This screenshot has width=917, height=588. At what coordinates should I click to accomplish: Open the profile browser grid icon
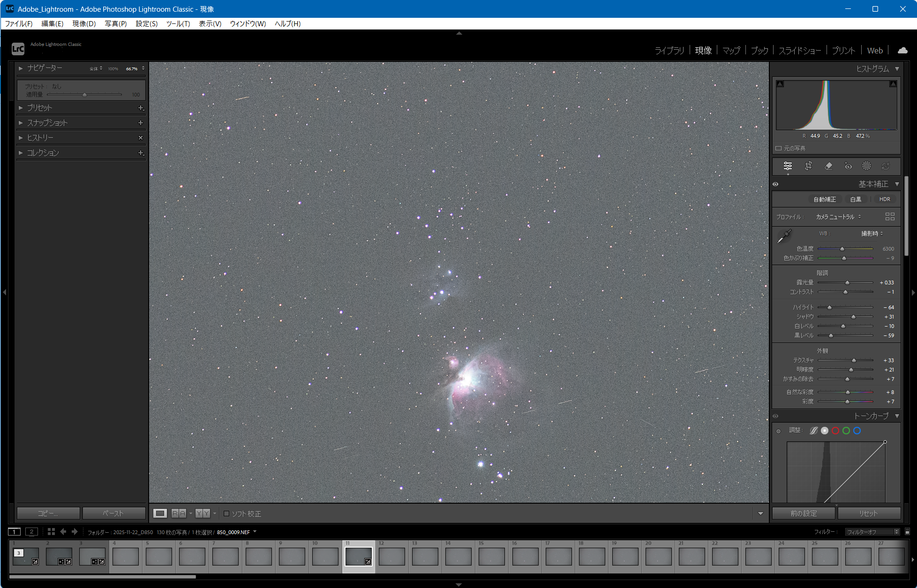click(889, 216)
